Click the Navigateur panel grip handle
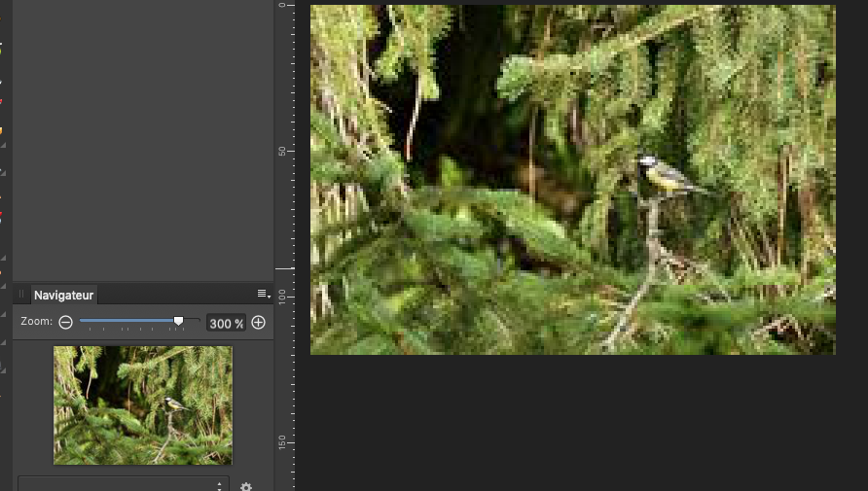Viewport: 868px width, 491px height. 21,295
